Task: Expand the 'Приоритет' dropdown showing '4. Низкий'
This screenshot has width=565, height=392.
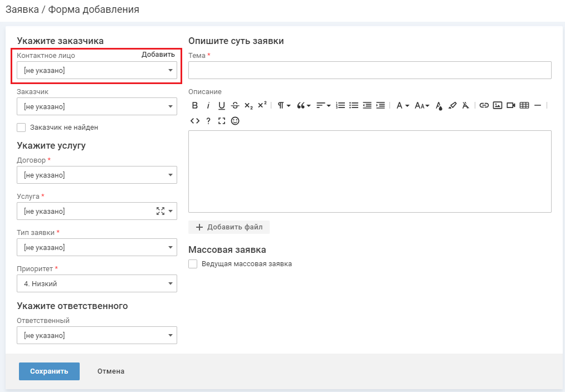Action: pos(97,284)
